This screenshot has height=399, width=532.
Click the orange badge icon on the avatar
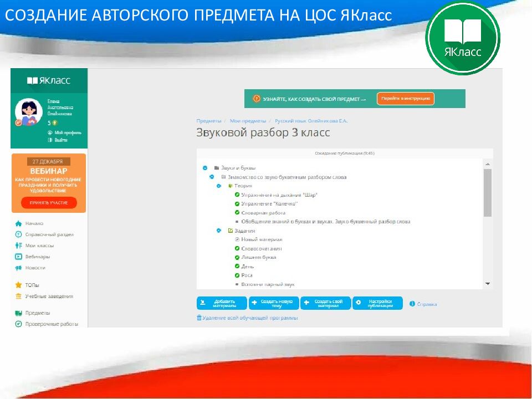tap(19, 122)
